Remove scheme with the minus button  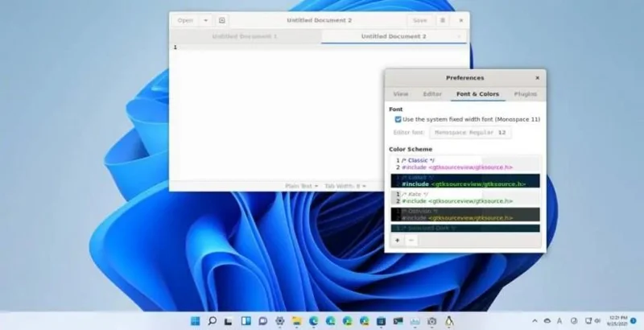pyautogui.click(x=411, y=241)
